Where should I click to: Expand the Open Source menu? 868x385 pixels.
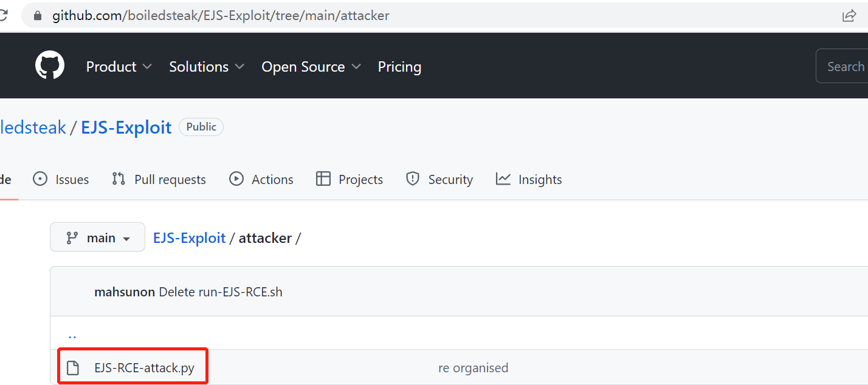pos(311,67)
